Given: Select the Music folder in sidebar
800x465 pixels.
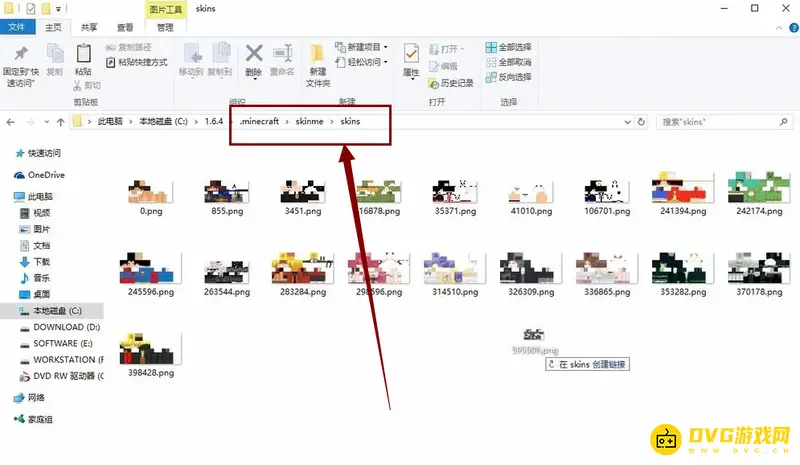Looking at the screenshot, I should pyautogui.click(x=41, y=278).
